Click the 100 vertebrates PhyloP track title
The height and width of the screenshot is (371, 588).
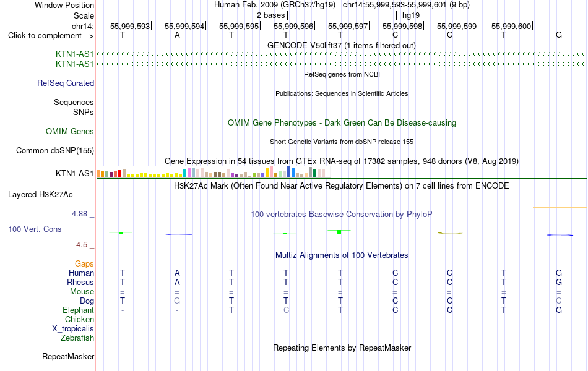[341, 215]
